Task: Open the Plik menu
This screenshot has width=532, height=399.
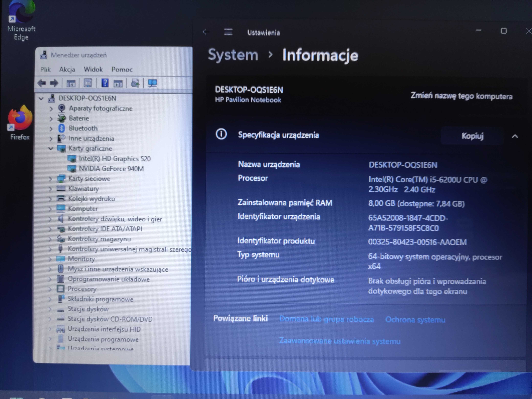Action: 45,70
